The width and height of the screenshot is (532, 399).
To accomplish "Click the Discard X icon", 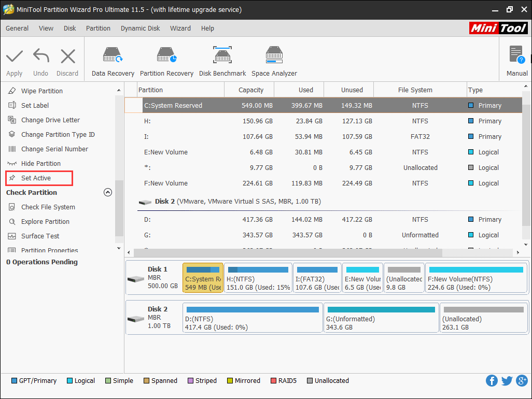I will (68, 56).
